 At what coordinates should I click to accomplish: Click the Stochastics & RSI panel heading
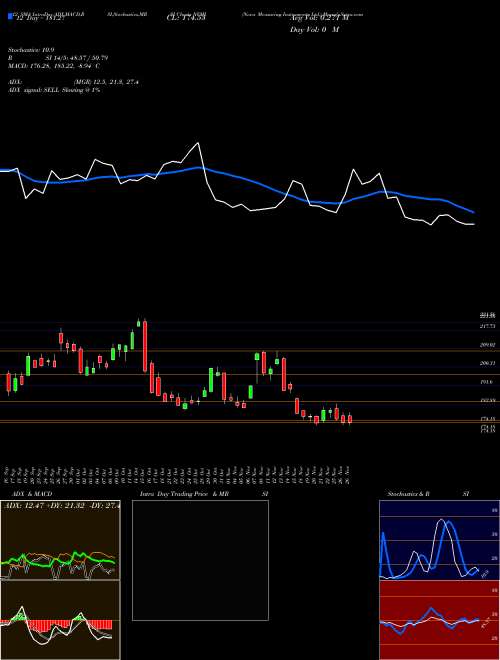tap(428, 494)
